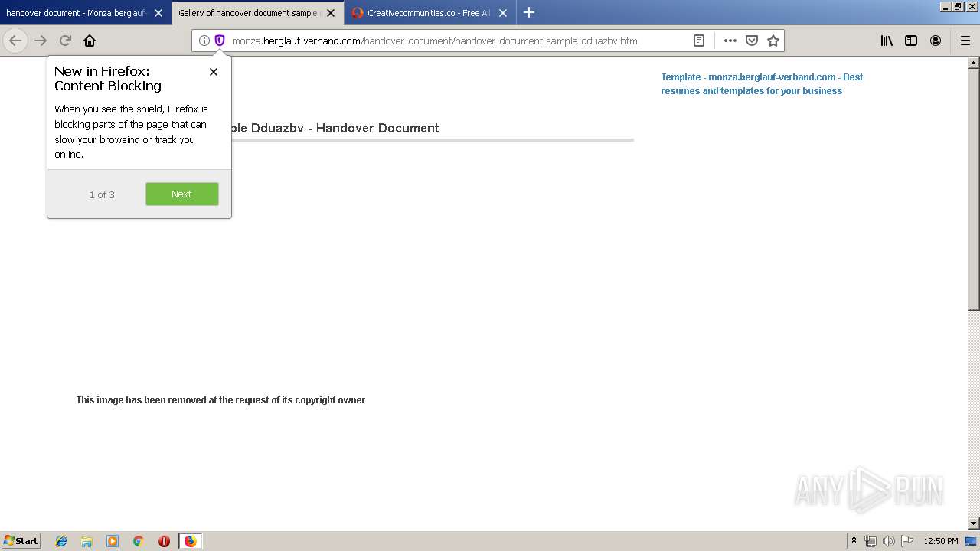Reload the current page
This screenshot has height=551, width=980.
point(65,41)
